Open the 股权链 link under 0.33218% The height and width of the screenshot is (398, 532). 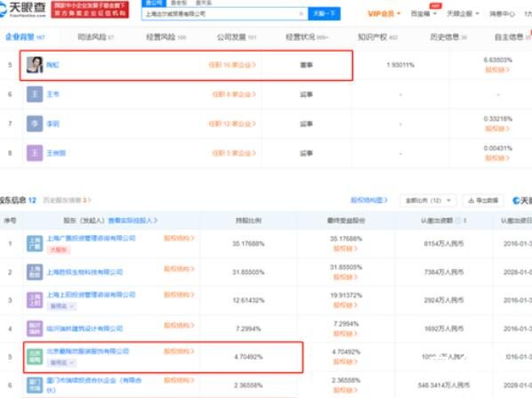click(x=497, y=129)
